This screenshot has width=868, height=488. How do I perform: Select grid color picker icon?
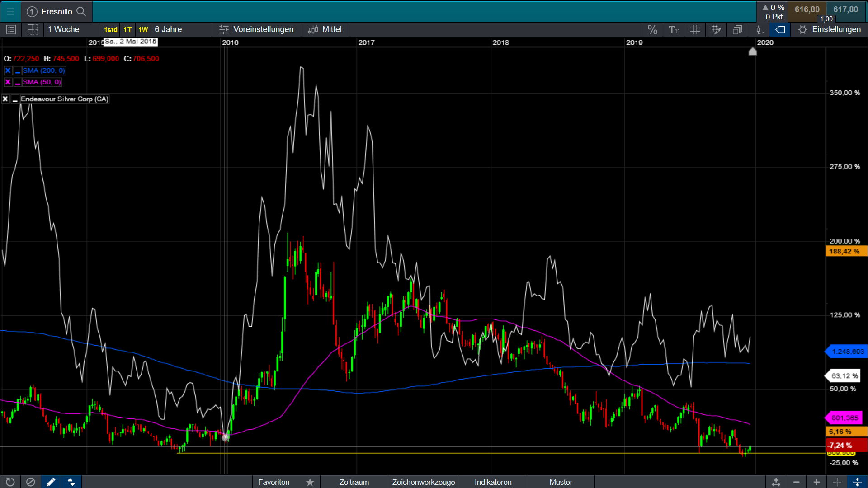(x=716, y=30)
